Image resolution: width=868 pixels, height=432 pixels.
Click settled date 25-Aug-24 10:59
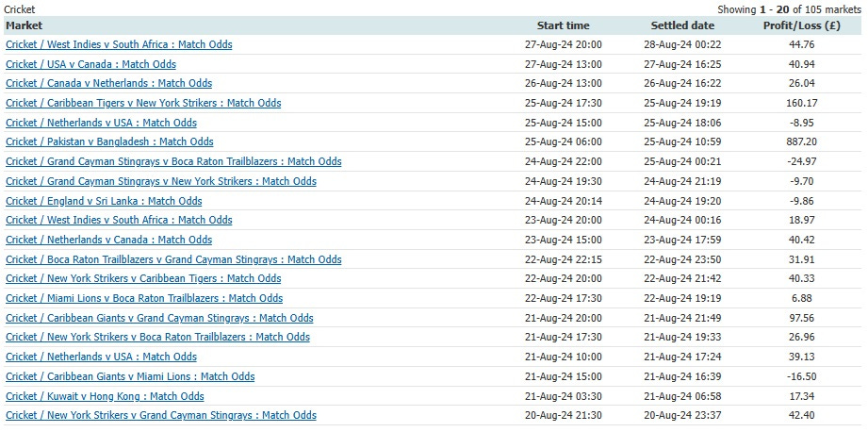coord(682,141)
